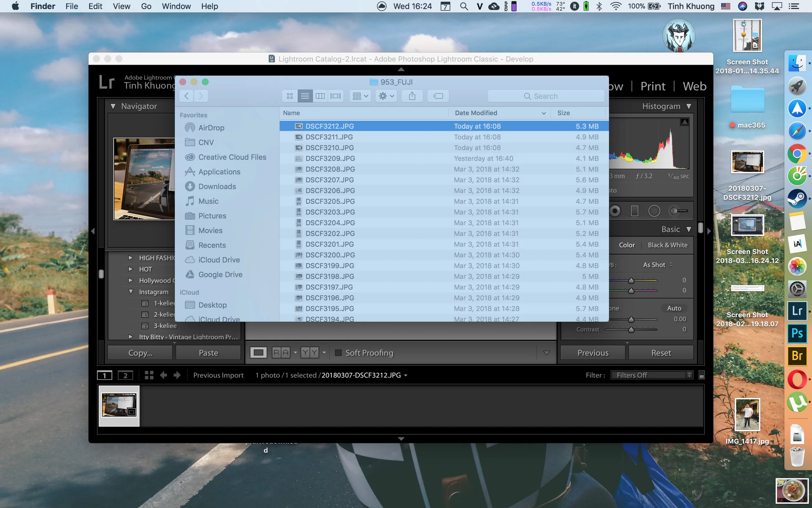Viewport: 812px width, 508px height.
Task: Switch Finder to column view
Action: [x=320, y=96]
